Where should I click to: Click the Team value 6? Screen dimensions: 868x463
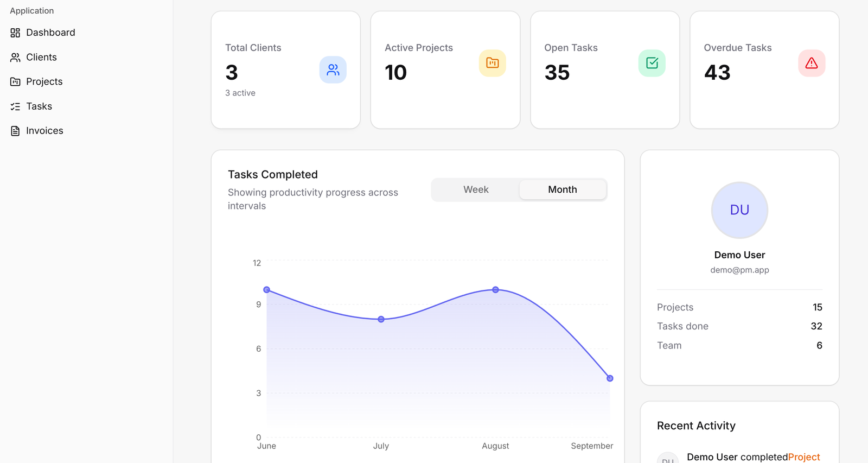(819, 345)
